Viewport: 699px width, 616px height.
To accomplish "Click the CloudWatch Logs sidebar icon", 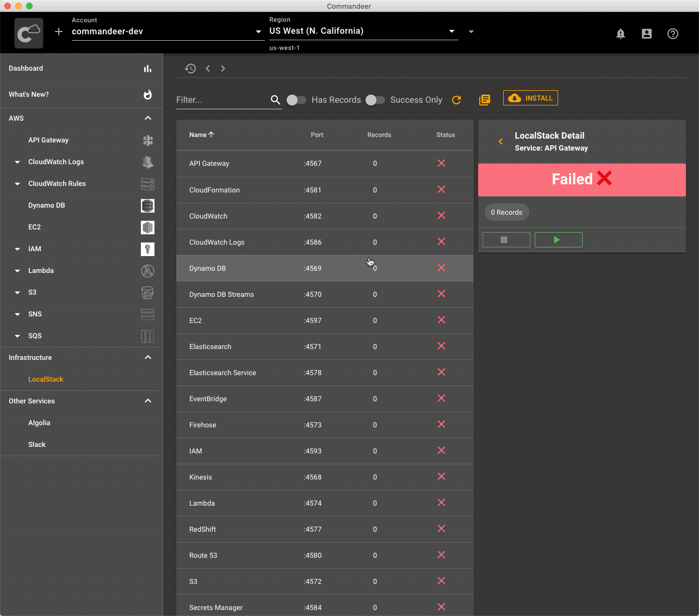I will tap(147, 162).
